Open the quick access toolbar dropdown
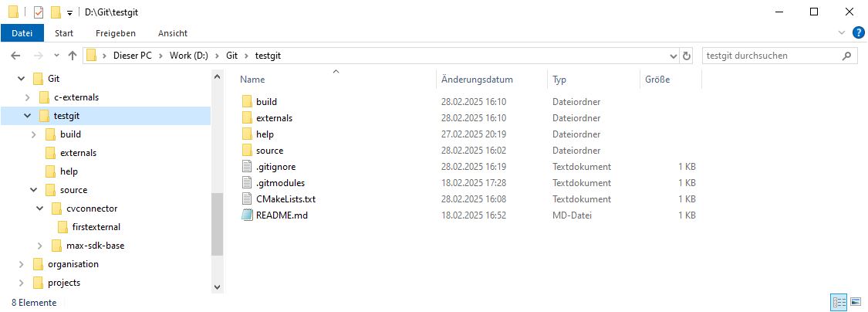The height and width of the screenshot is (312, 868). click(69, 13)
